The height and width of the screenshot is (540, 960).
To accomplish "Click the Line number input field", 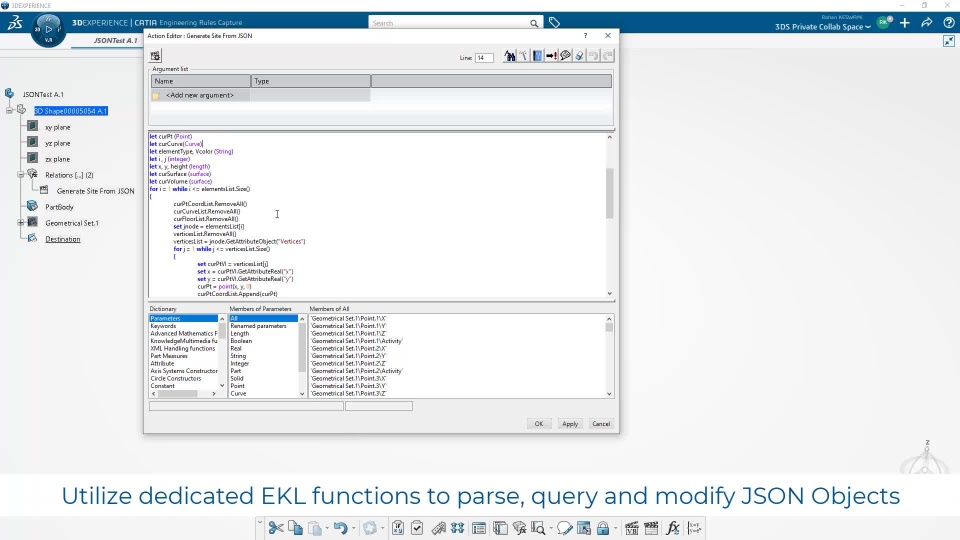I will click(484, 58).
